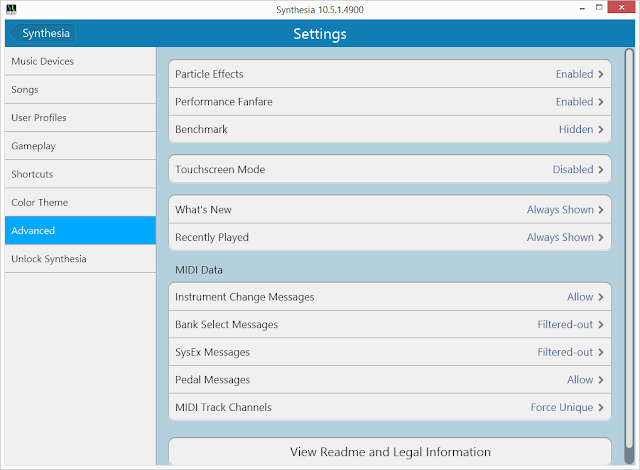This screenshot has width=640, height=470.
Task: Maximize the Synthesia window
Action: coord(599,7)
